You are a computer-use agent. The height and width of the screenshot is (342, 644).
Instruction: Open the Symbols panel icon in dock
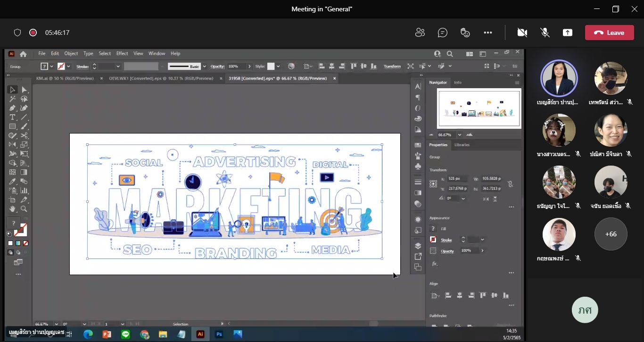[x=418, y=167]
